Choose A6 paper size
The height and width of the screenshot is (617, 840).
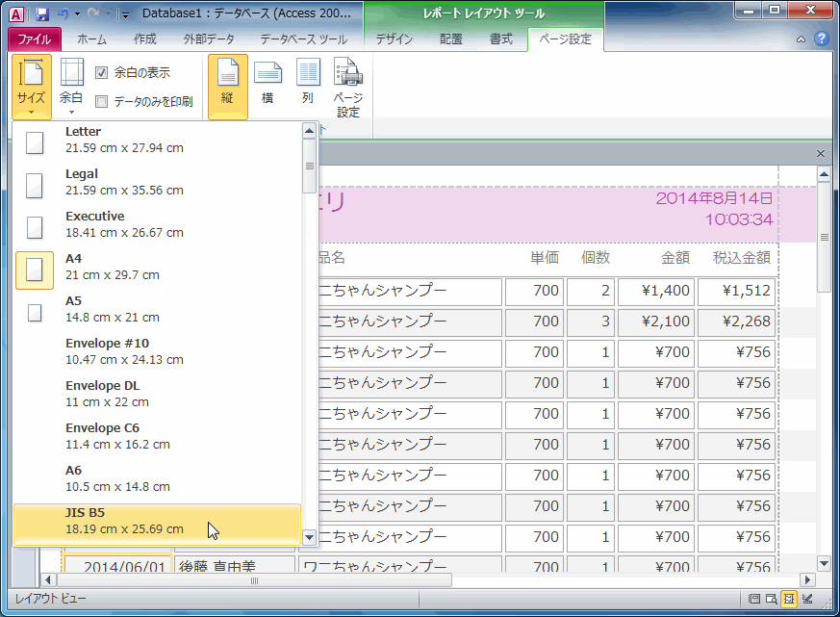click(x=157, y=478)
